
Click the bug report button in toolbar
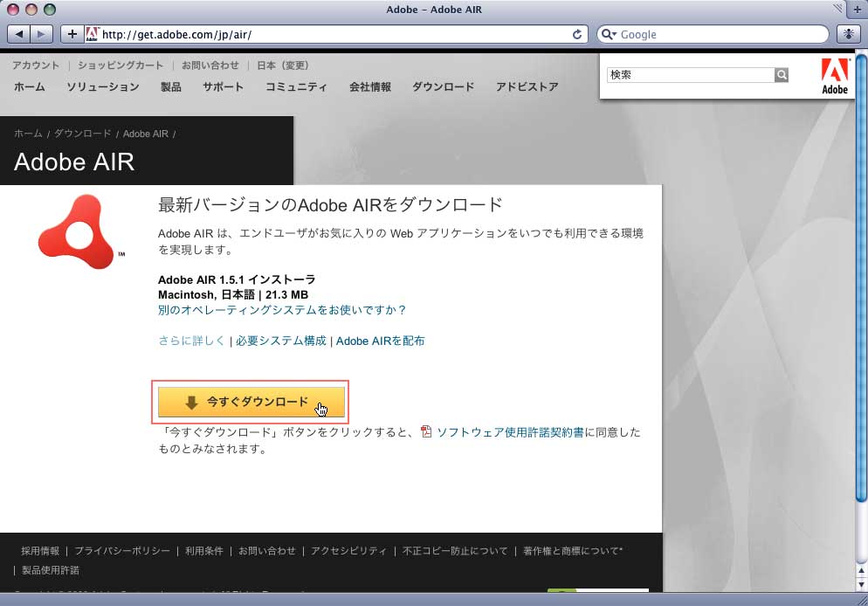point(848,34)
